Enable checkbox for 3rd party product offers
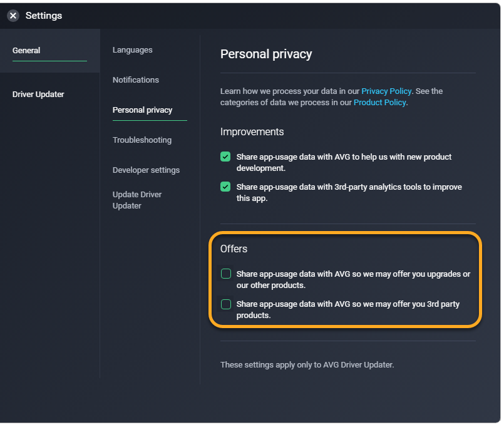Screen dimensions: 504x427 coord(226,304)
